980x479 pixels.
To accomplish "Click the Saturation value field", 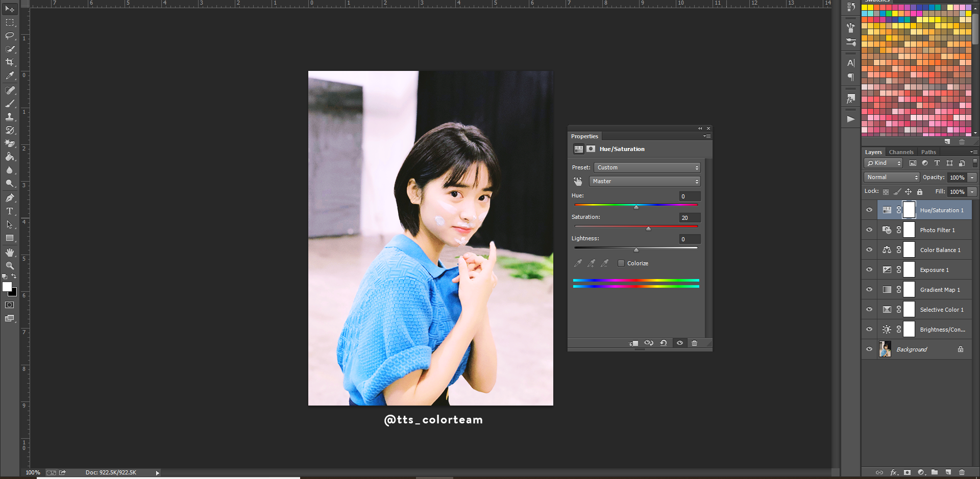I will pos(690,218).
